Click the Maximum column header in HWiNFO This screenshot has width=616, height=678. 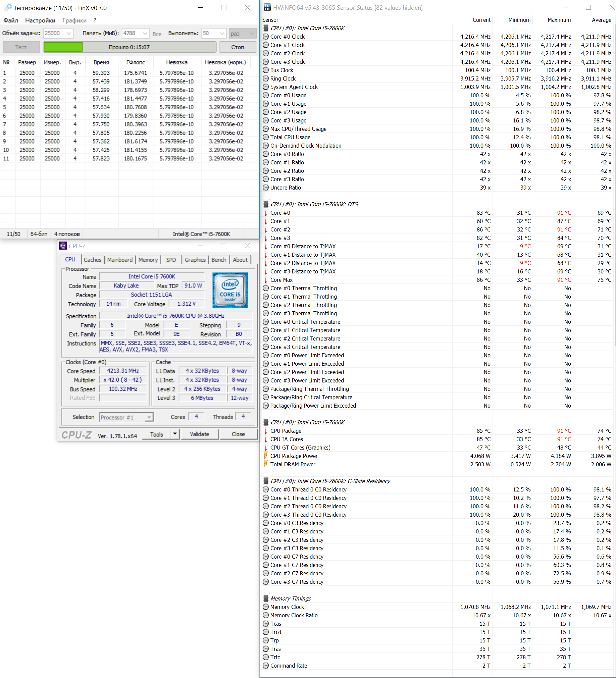pyautogui.click(x=552, y=20)
